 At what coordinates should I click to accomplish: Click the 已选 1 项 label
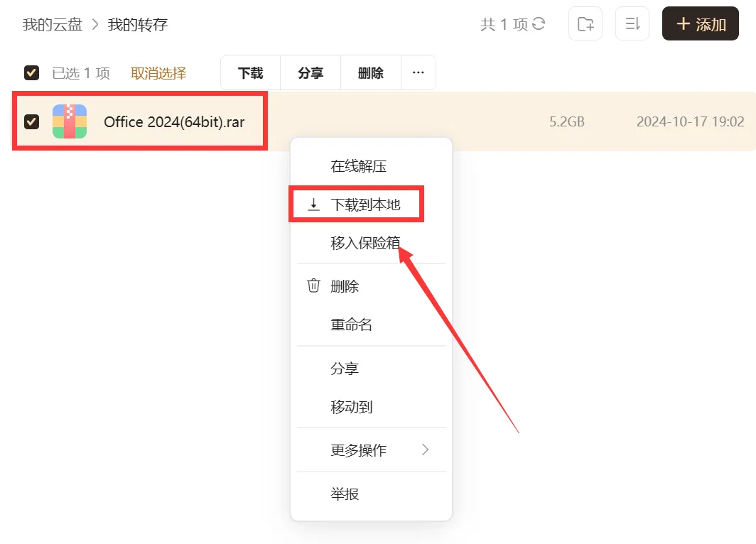click(81, 73)
